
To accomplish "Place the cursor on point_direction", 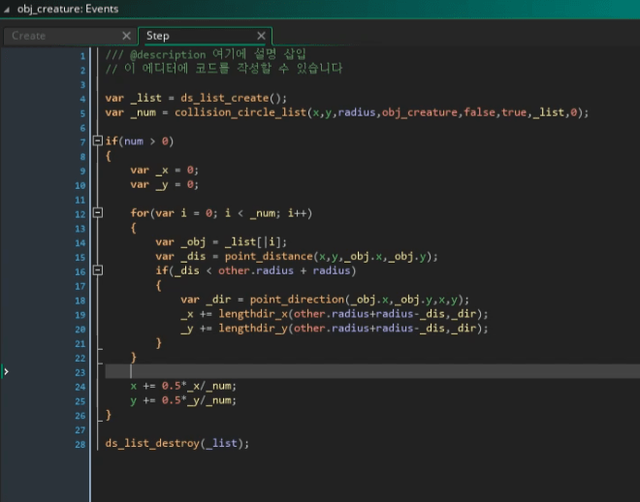I will pyautogui.click(x=288, y=299).
